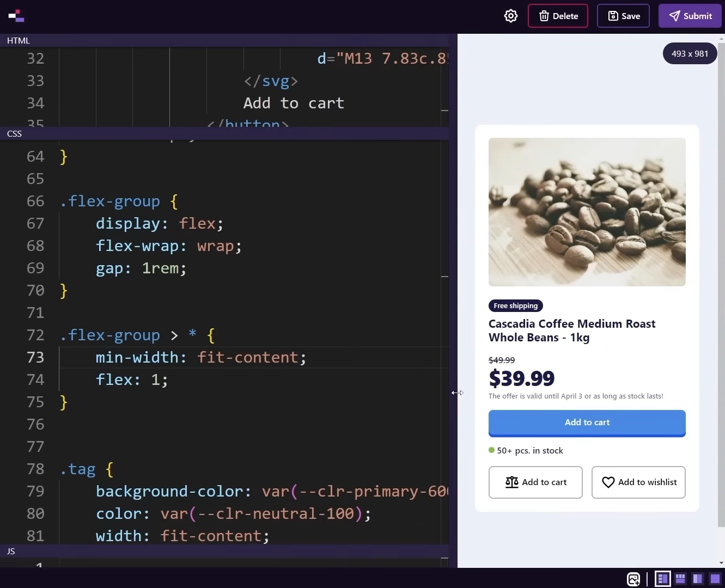Image resolution: width=725 pixels, height=588 pixels.
Task: Click color: var(--clr-neutral-100) on line 80
Action: pyautogui.click(x=233, y=513)
